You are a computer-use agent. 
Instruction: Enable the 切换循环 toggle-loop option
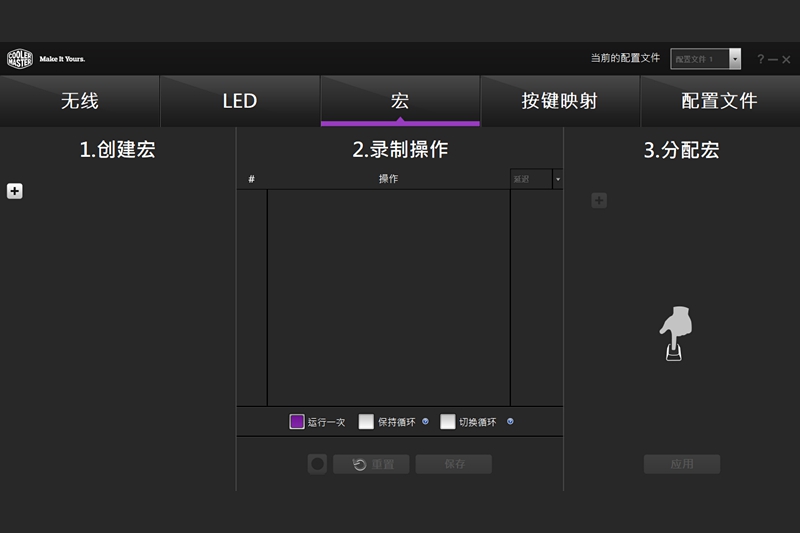pyautogui.click(x=448, y=422)
